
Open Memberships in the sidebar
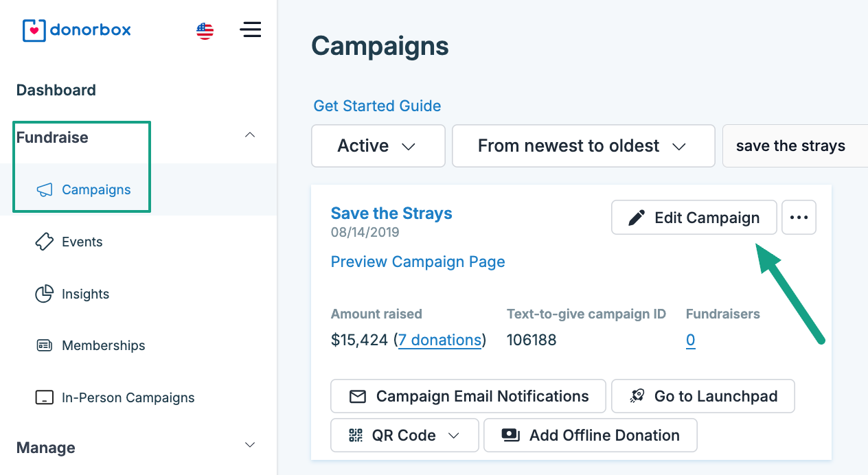pos(103,346)
